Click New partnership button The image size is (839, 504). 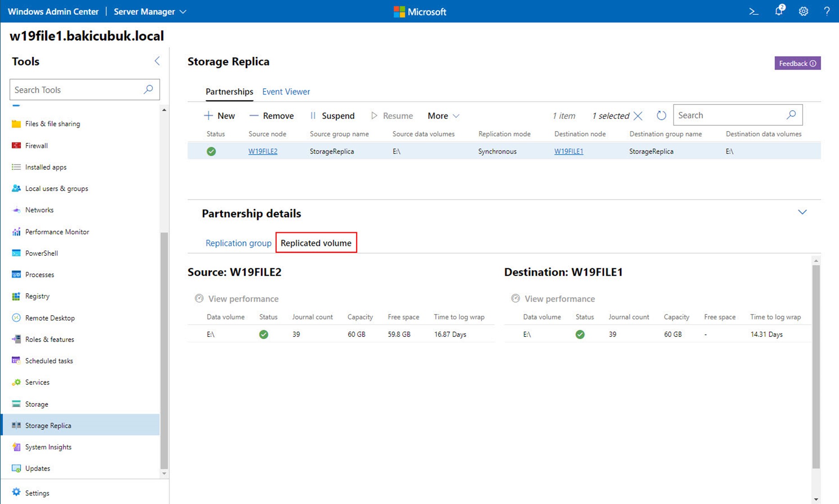tap(219, 116)
